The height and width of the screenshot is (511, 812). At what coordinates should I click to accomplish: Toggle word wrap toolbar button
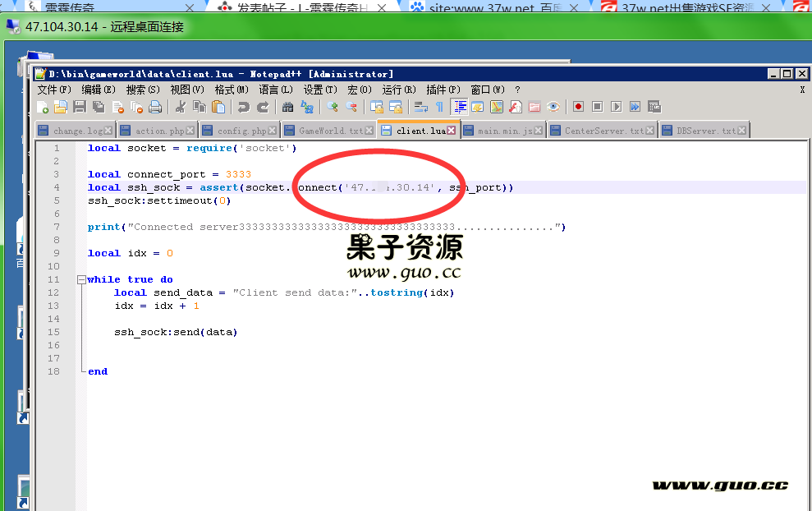coord(420,107)
